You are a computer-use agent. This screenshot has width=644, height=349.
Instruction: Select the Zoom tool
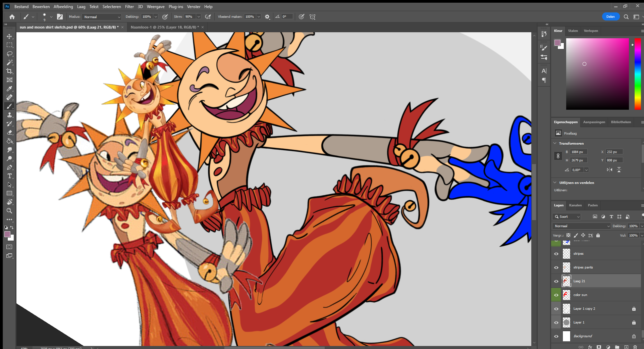(x=9, y=211)
